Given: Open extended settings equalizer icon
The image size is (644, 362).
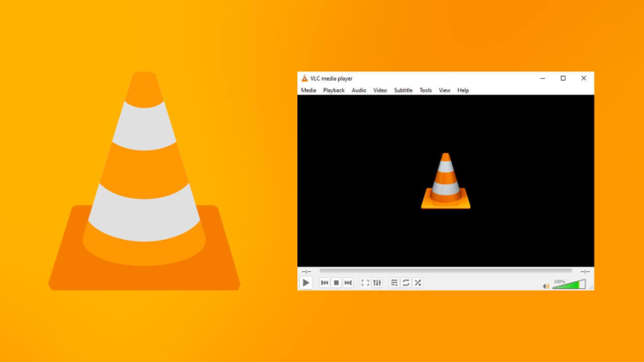Looking at the screenshot, I should (x=377, y=283).
